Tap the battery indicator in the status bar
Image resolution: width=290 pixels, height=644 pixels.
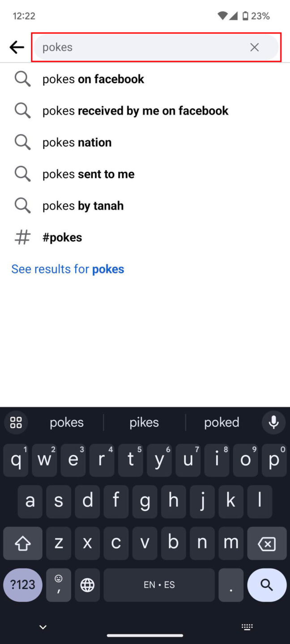246,16
